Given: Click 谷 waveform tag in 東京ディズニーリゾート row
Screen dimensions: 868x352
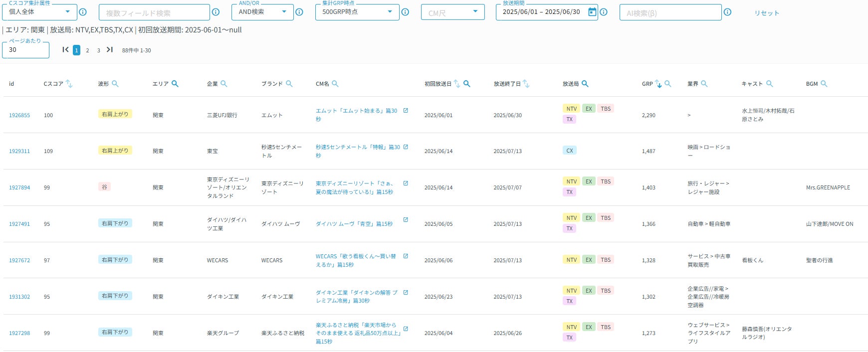Looking at the screenshot, I should pos(104,187).
